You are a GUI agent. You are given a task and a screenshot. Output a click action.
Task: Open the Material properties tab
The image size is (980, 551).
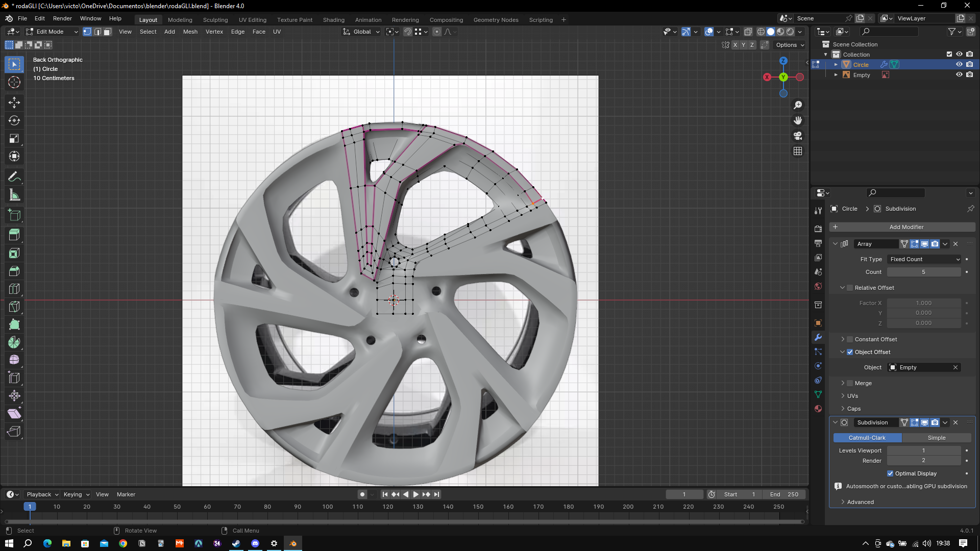tap(818, 409)
